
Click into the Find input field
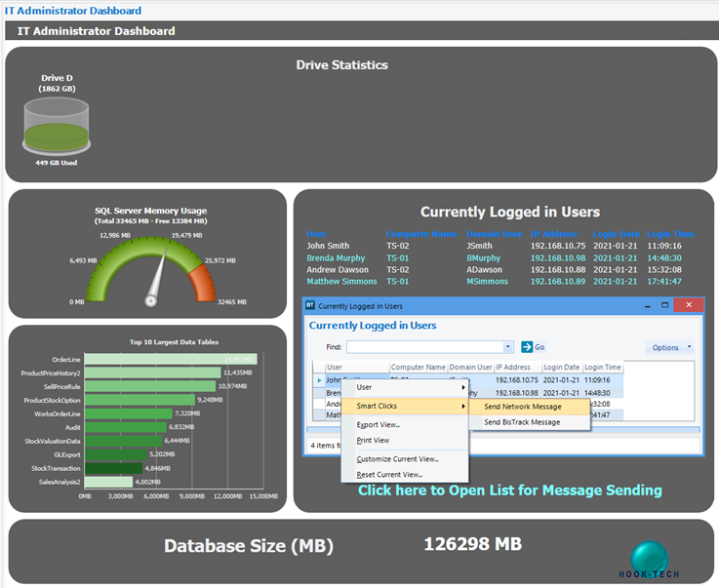[x=424, y=347]
